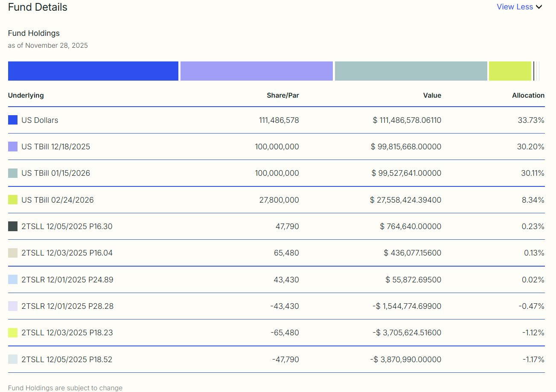The image size is (556, 392).
Task: Click the Value column header
Action: 432,96
